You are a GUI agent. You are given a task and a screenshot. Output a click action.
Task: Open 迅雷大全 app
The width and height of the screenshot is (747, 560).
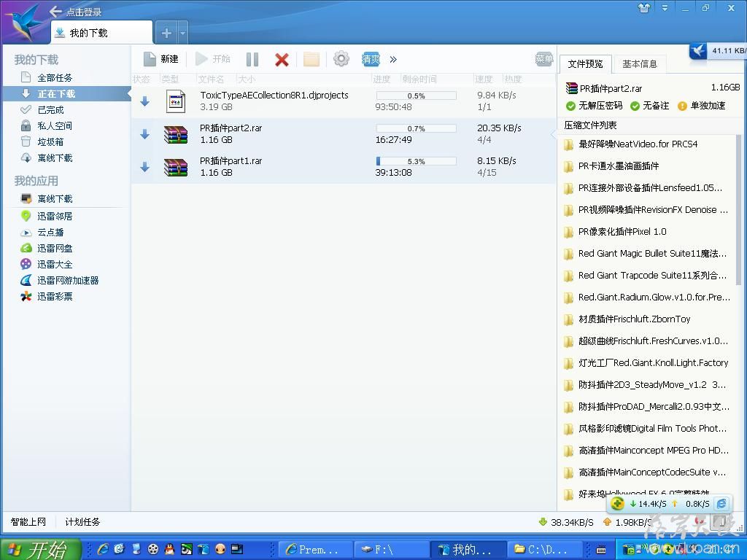[55, 264]
